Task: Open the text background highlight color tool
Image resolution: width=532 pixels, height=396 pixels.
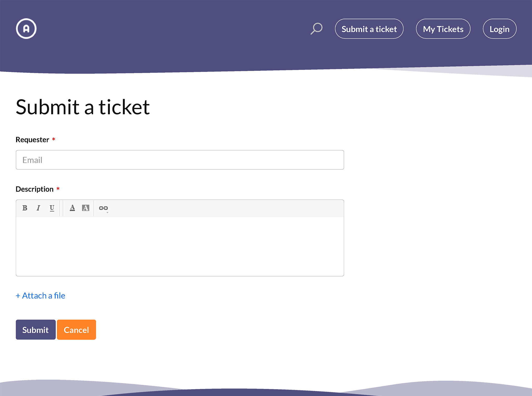Action: [86, 208]
